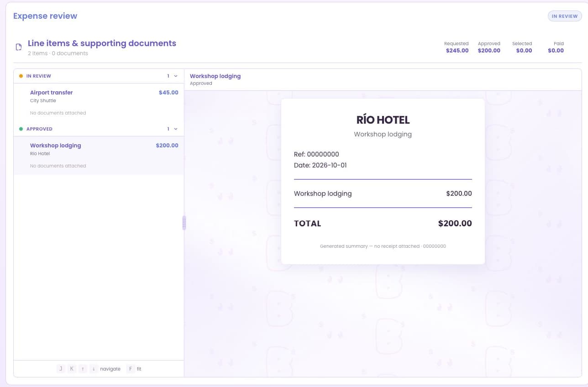
Task: Click the $45.00 amount of Airport transfer
Action: pos(168,93)
